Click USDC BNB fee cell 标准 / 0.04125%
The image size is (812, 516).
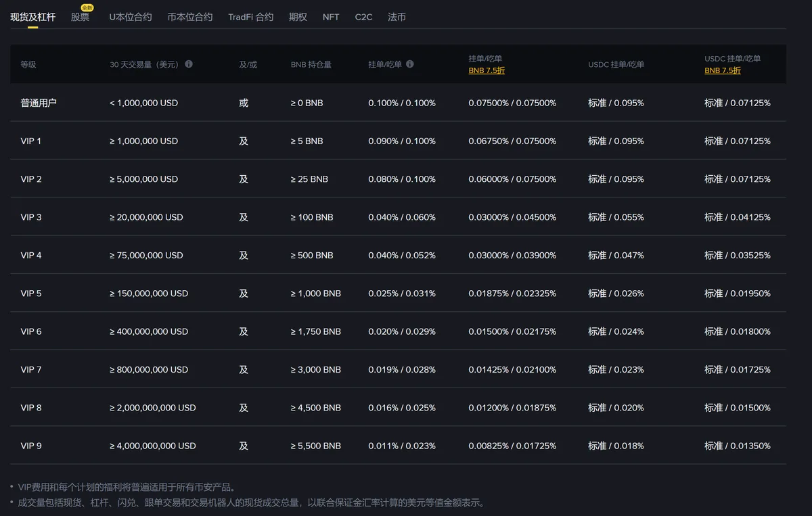click(x=738, y=217)
